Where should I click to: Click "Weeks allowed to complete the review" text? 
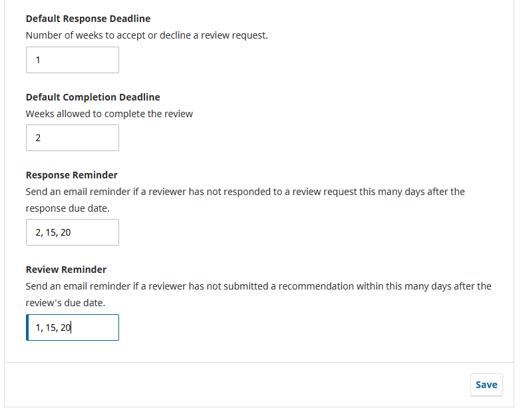tap(109, 114)
